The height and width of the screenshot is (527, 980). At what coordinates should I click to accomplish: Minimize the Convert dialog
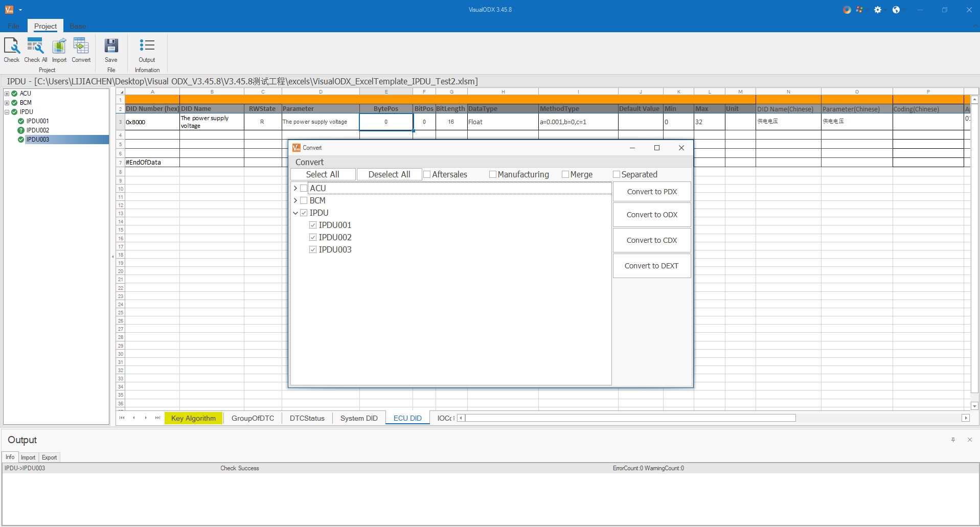point(632,148)
